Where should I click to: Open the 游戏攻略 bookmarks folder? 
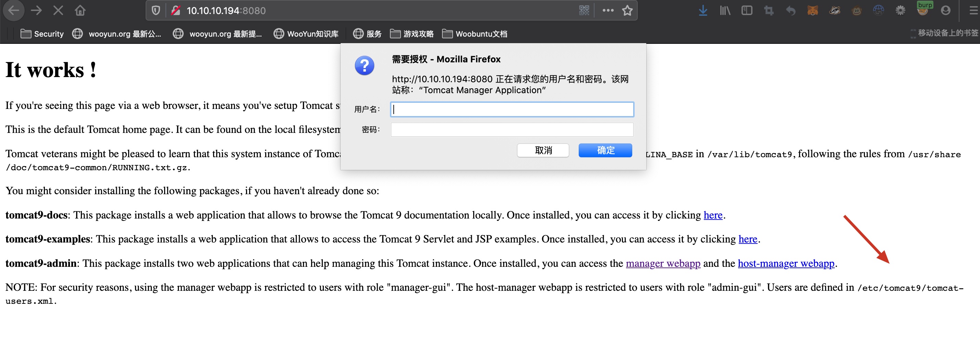pos(412,34)
